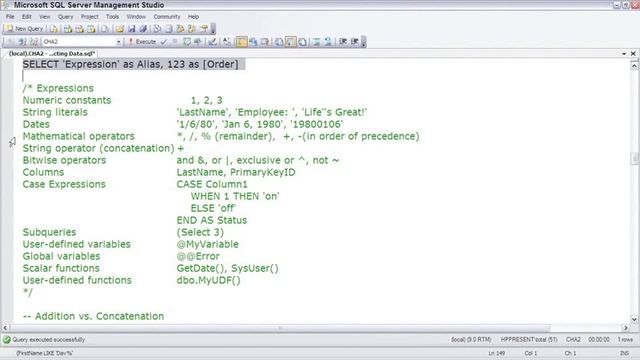Toggle SQLCMD Mode
The height and width of the screenshot is (360, 640).
point(264,42)
